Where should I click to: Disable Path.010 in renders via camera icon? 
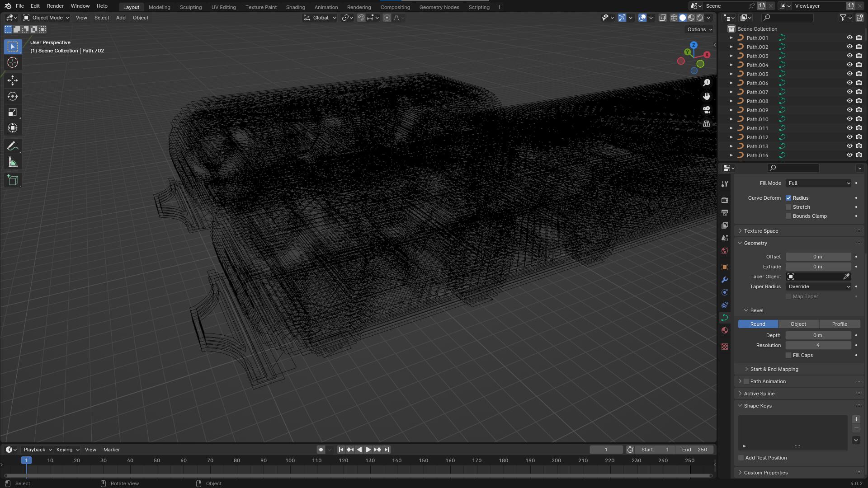859,119
